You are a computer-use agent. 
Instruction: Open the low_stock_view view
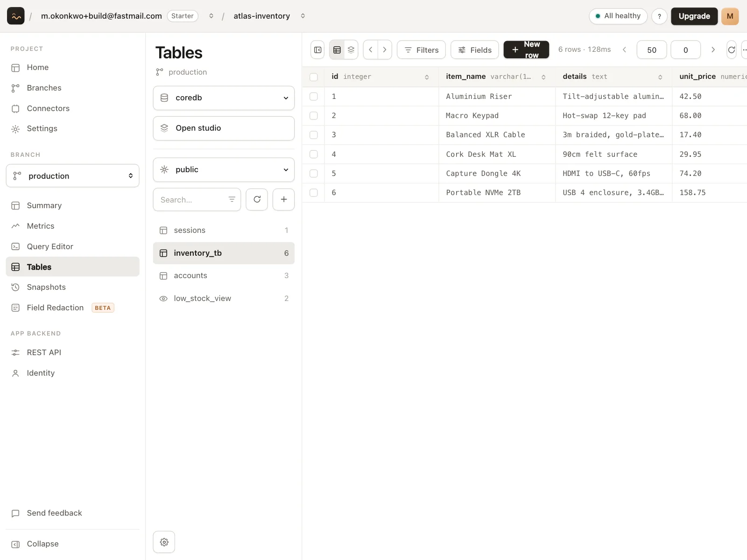[224, 298]
